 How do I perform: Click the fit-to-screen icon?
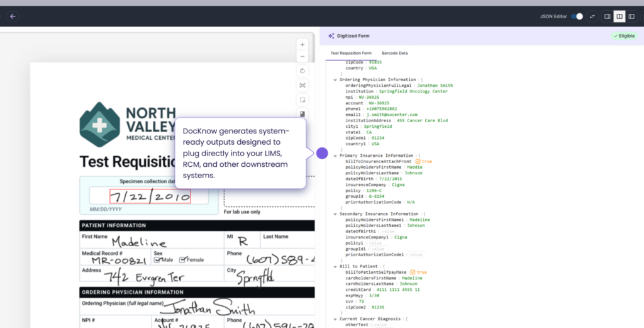tap(303, 85)
